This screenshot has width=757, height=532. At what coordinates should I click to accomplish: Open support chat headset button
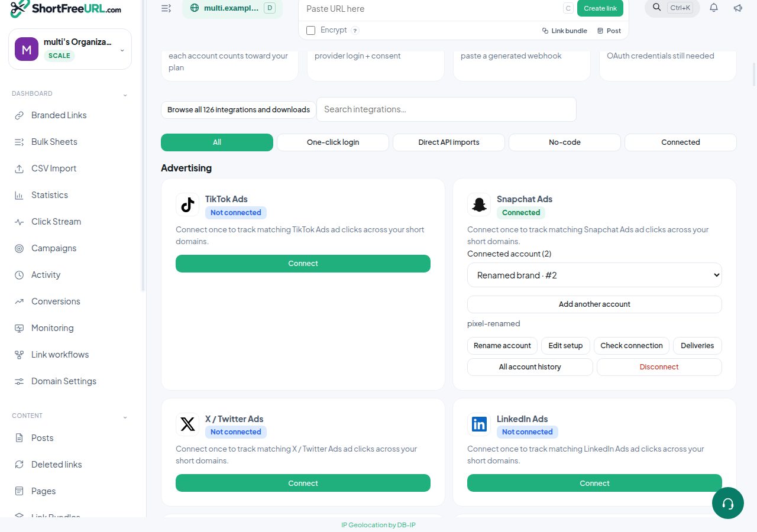(728, 503)
